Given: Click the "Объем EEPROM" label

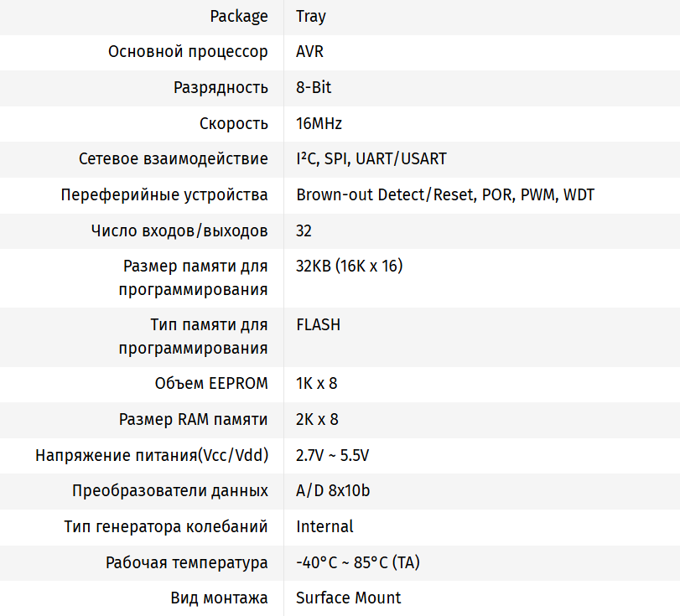Looking at the screenshot, I should (211, 384).
